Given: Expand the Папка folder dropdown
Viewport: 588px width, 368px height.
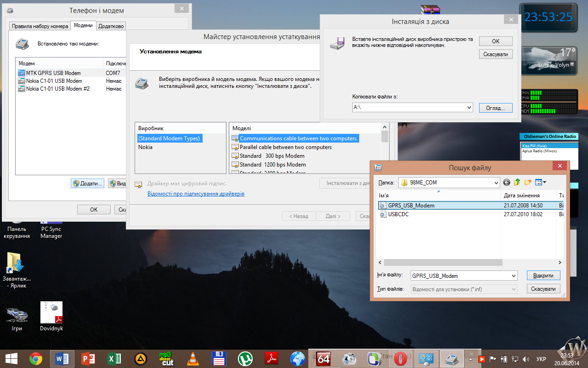Looking at the screenshot, I should click(x=496, y=183).
